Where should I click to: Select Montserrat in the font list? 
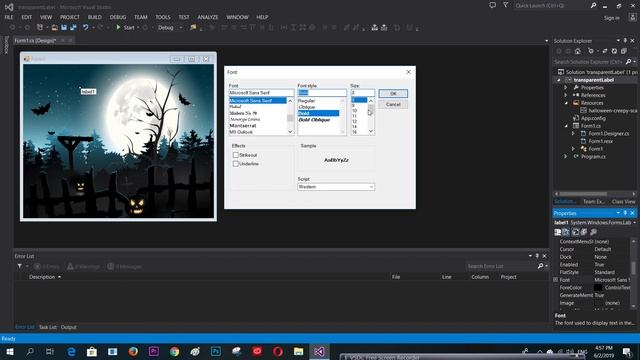tap(243, 126)
